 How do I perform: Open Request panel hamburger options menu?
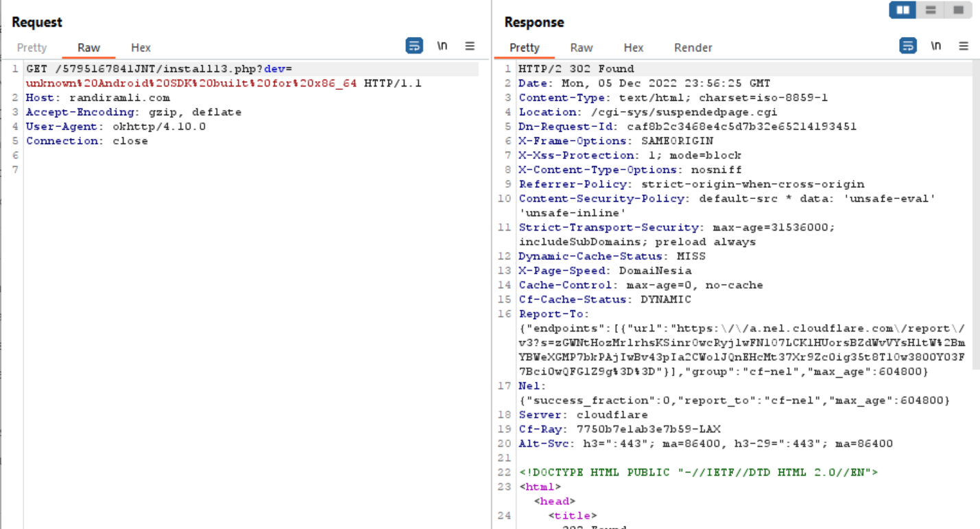pos(470,46)
